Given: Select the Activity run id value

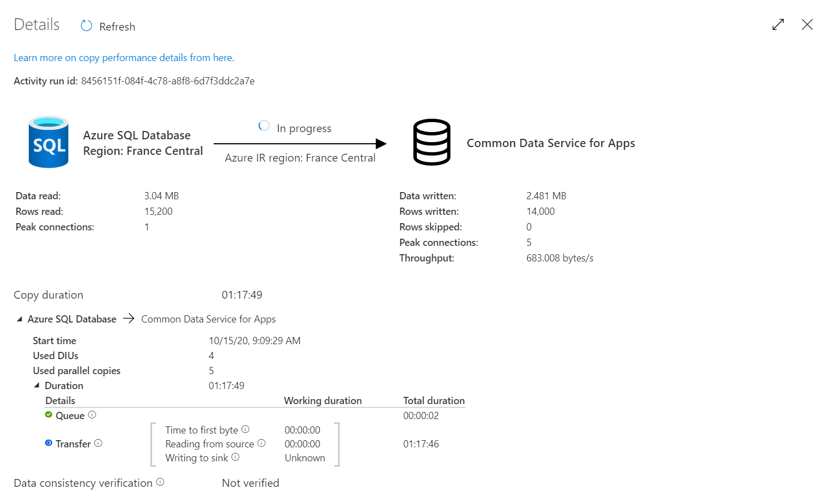Looking at the screenshot, I should pyautogui.click(x=168, y=80).
